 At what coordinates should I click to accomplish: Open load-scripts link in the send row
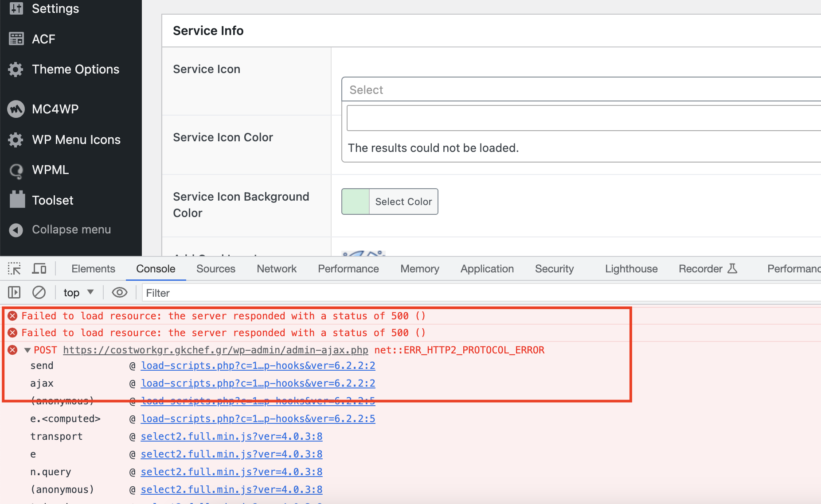pos(258,365)
